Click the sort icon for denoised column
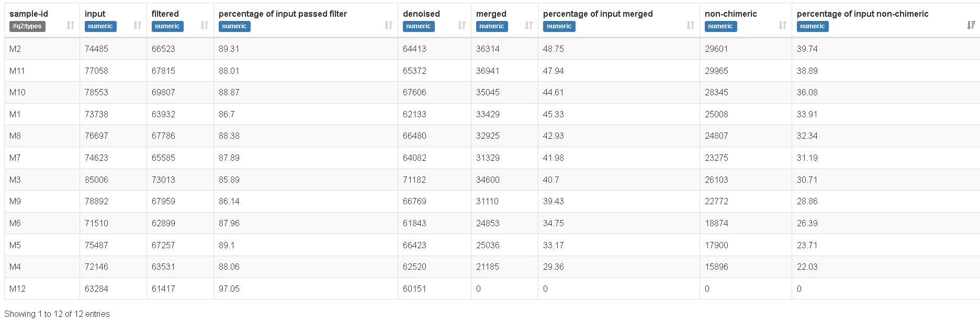The image size is (980, 320). [x=462, y=25]
